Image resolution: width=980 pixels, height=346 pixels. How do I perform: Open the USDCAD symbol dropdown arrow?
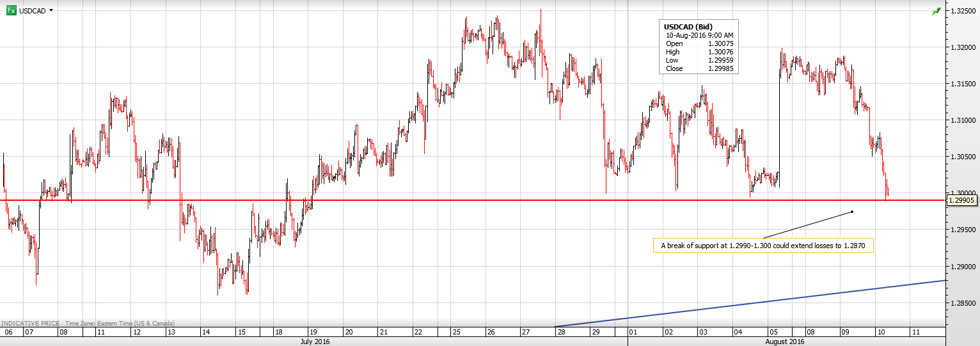[x=51, y=11]
